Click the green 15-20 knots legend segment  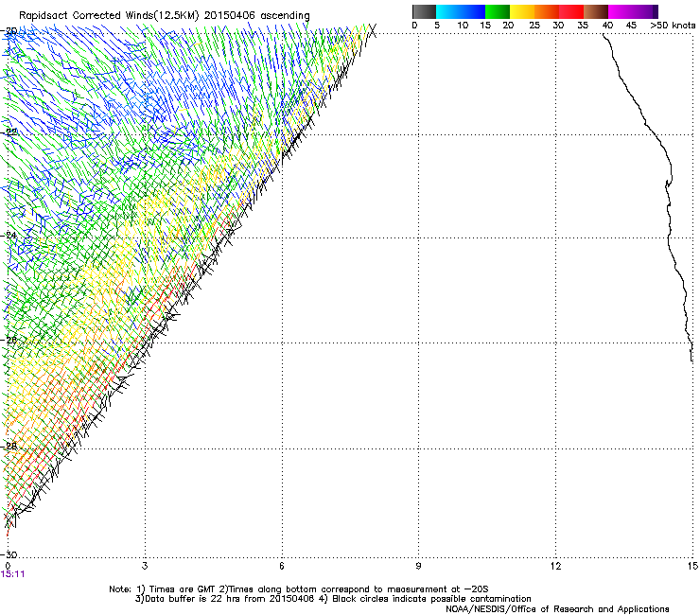(x=498, y=11)
